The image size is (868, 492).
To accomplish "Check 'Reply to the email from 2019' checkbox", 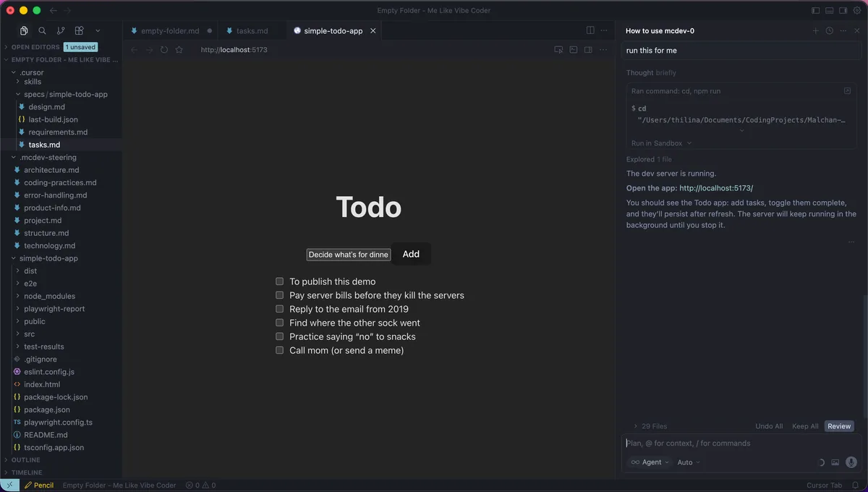I will tap(279, 309).
